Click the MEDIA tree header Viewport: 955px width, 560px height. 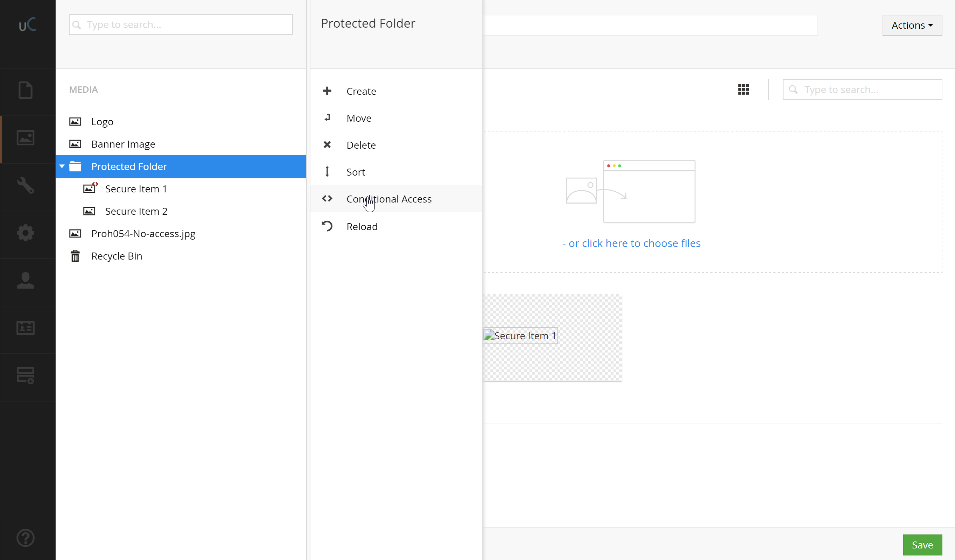83,90
